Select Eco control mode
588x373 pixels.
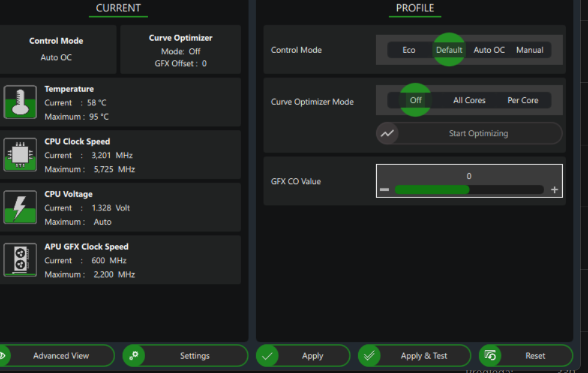(x=409, y=50)
